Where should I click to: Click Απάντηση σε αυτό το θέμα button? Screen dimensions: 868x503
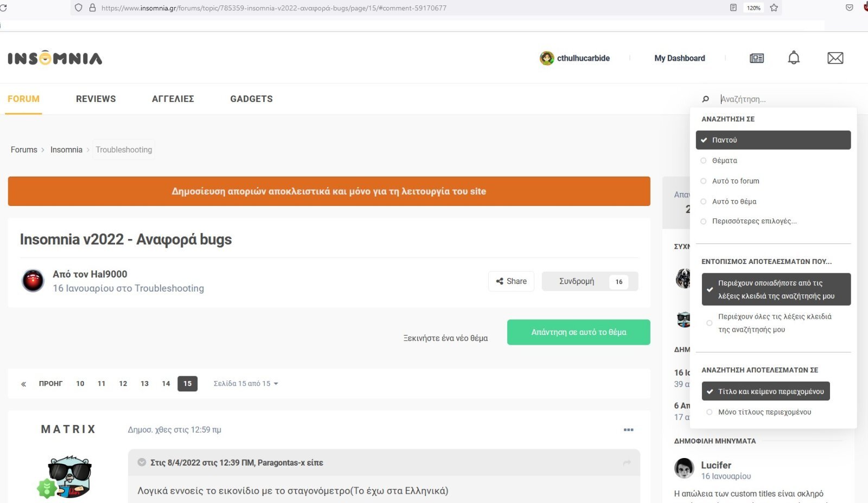point(579,332)
